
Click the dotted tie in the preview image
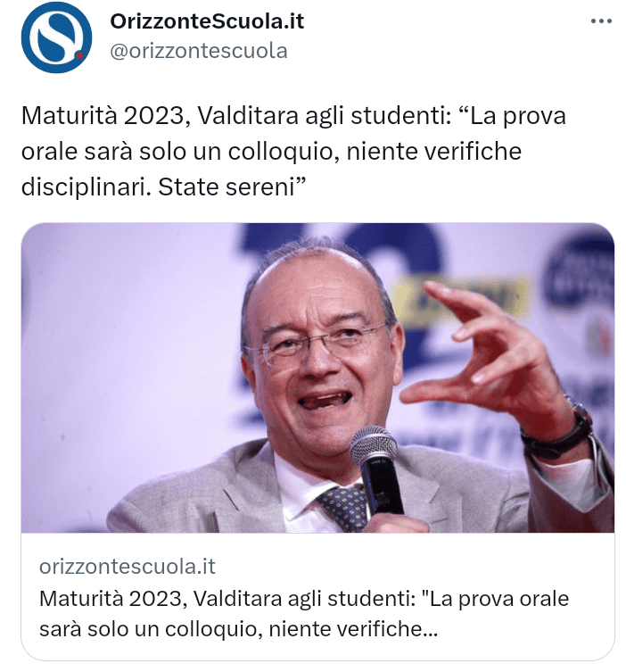(345, 507)
